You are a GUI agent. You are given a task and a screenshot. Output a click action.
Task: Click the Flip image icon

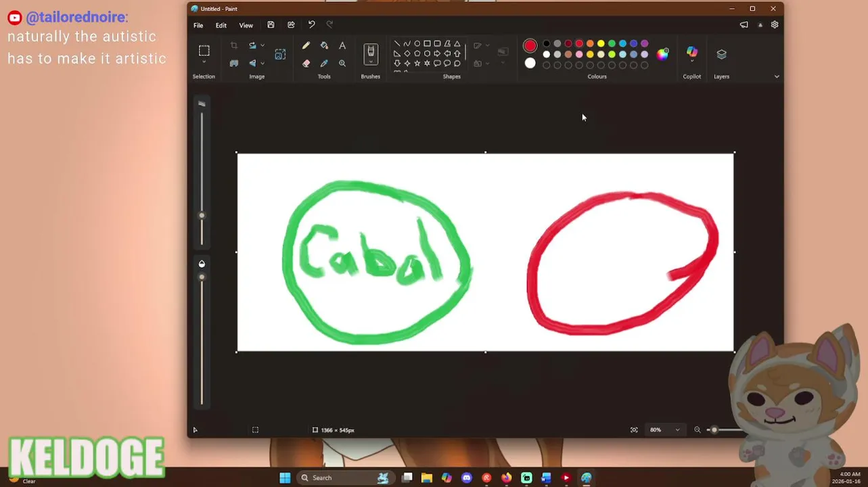[x=252, y=64]
